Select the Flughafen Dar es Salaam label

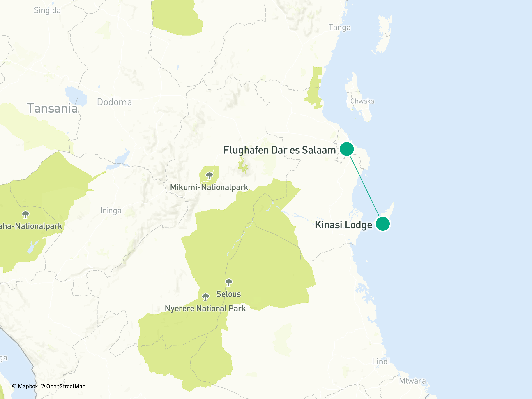coord(279,150)
